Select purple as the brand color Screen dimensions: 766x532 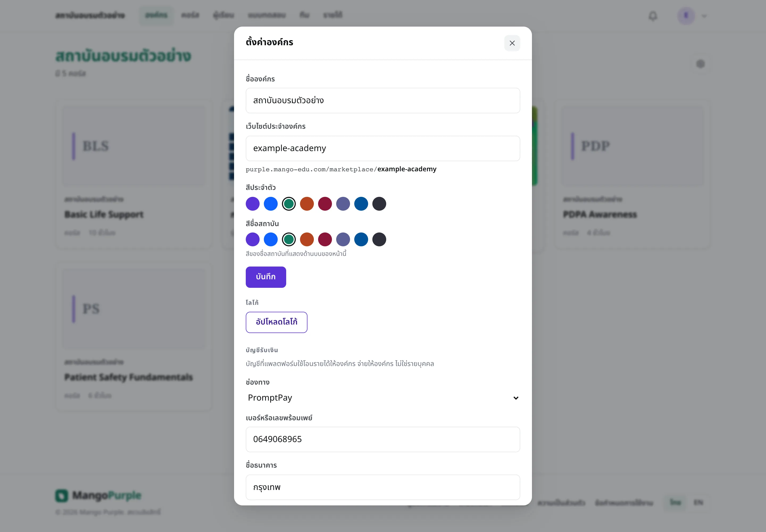(x=253, y=204)
